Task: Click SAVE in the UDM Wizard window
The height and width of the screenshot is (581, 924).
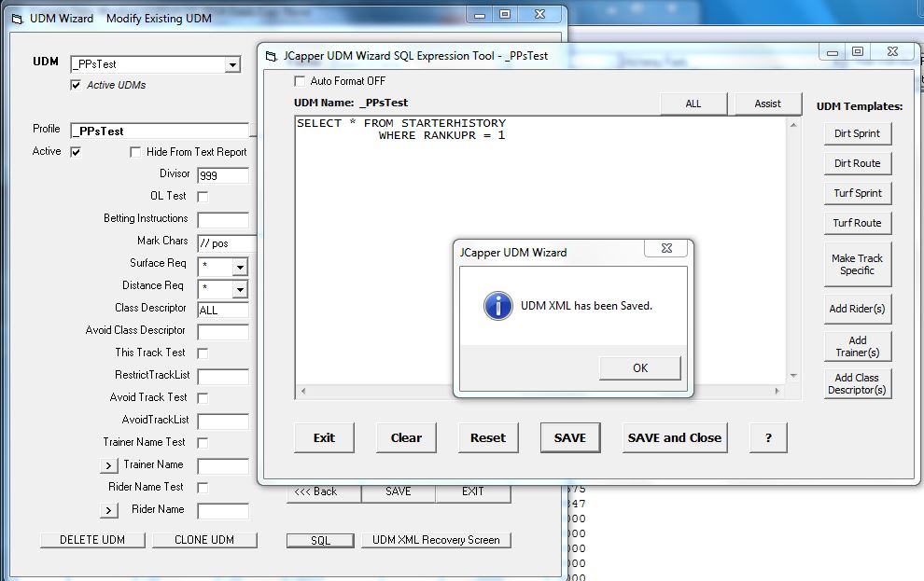Action: point(399,493)
